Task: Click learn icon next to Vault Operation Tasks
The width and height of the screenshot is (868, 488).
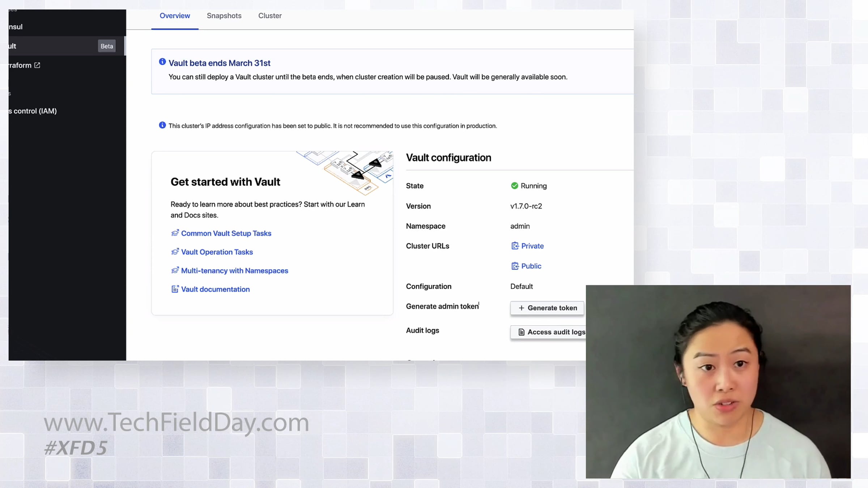Action: [x=175, y=252]
